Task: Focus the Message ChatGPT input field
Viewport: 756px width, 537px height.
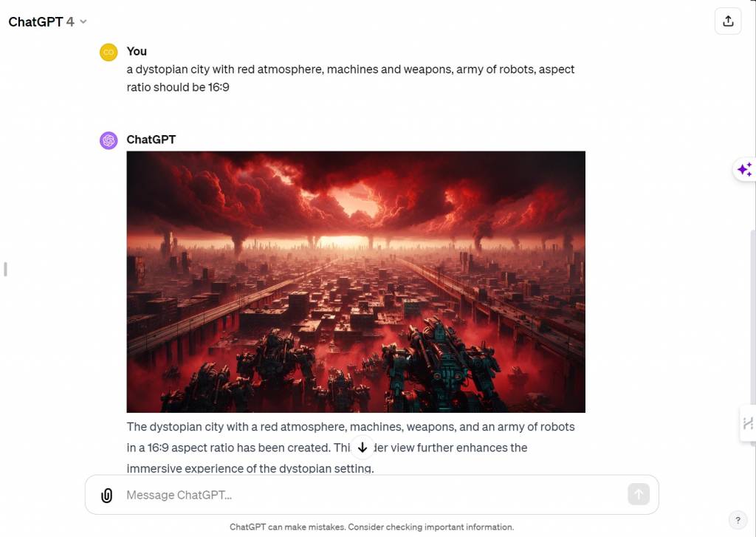Action: (x=372, y=495)
